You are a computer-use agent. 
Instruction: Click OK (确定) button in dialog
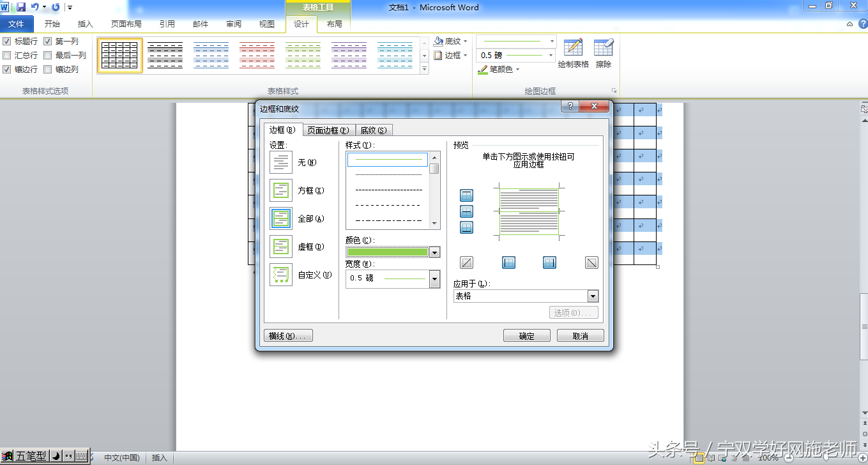coord(527,336)
